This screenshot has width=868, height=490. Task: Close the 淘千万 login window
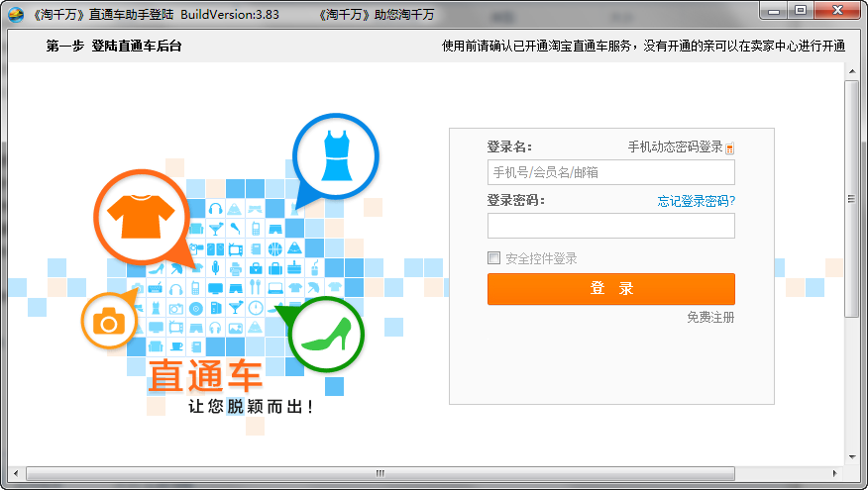pos(837,11)
